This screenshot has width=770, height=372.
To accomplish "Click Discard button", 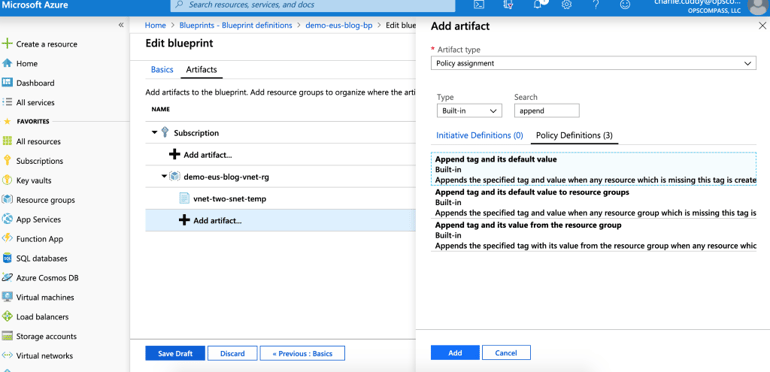I will 232,353.
